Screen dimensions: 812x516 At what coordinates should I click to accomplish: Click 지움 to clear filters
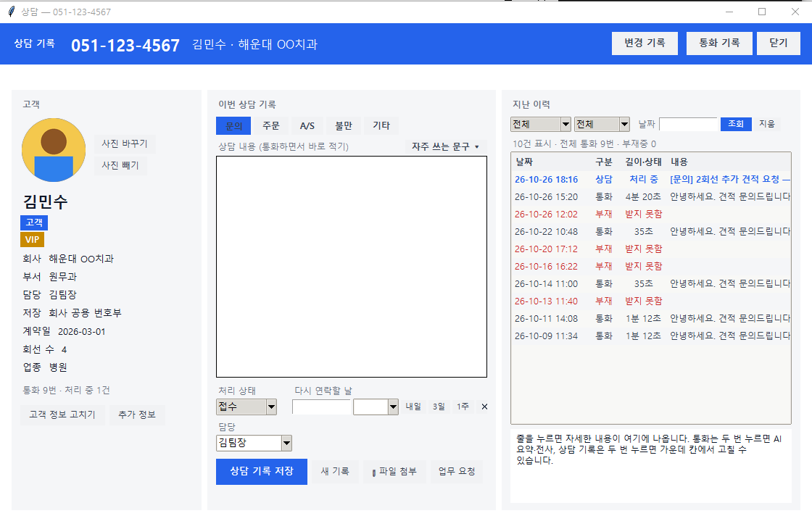pos(767,124)
